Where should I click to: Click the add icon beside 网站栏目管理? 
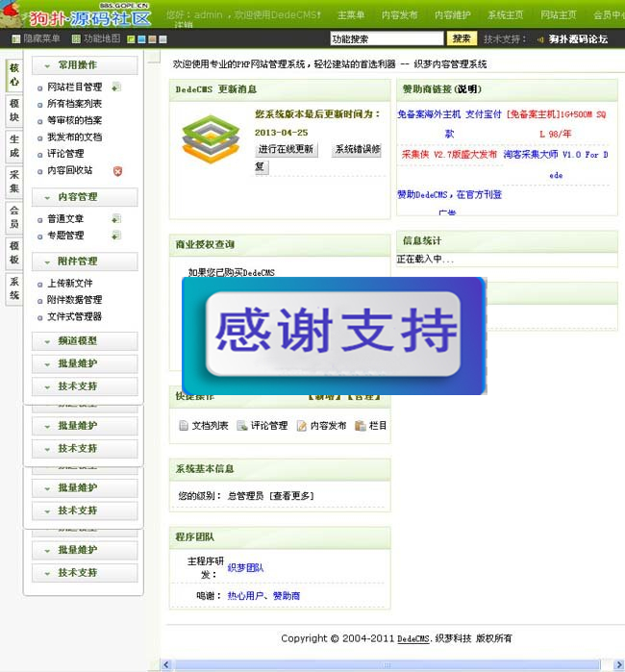[x=115, y=87]
